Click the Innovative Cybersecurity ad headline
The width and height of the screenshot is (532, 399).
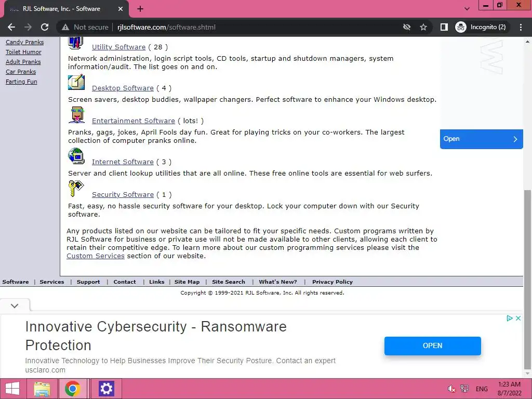[x=156, y=336]
